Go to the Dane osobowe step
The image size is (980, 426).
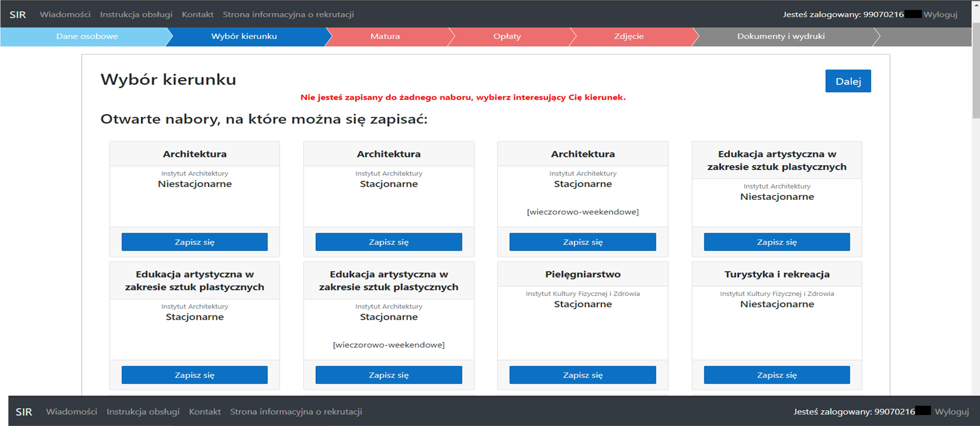[87, 37]
